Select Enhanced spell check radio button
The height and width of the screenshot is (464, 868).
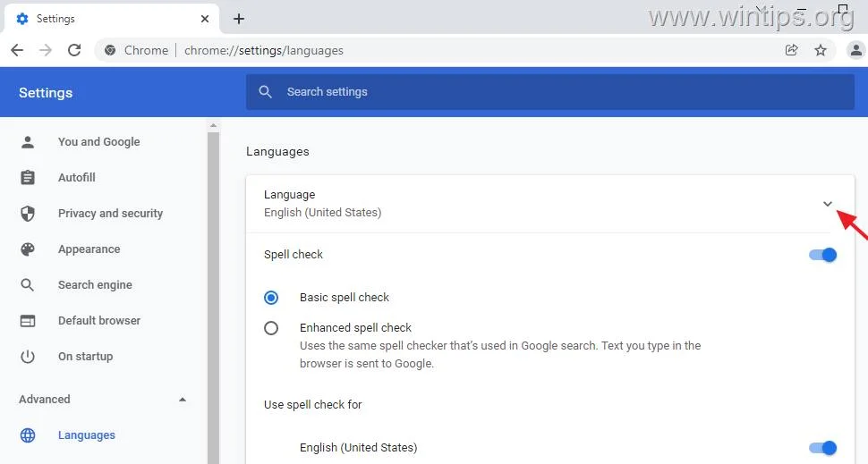(271, 328)
